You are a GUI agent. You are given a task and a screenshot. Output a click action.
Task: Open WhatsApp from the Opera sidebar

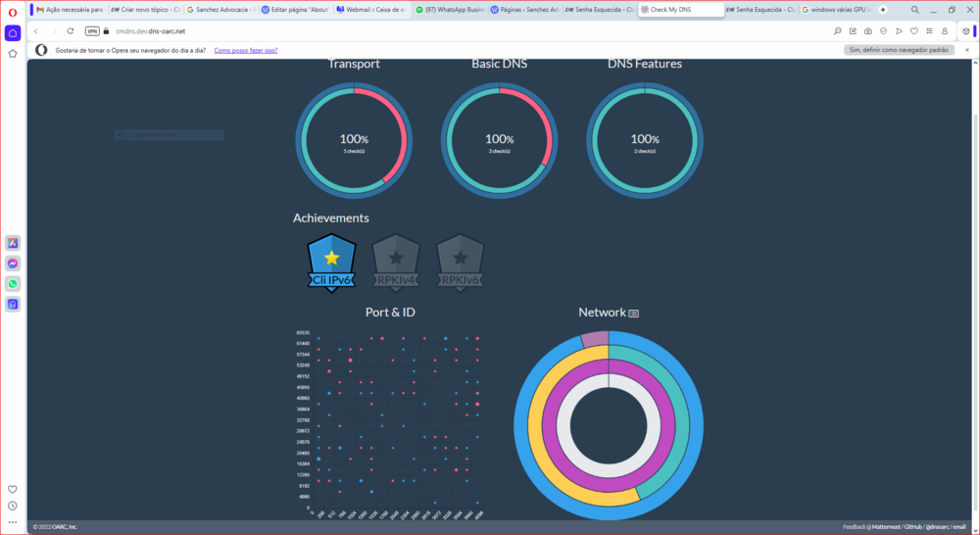(x=13, y=284)
